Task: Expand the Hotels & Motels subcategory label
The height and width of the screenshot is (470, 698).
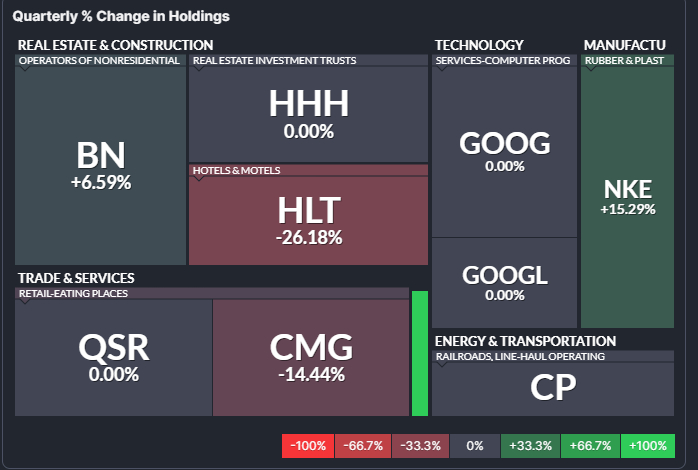Action: (x=237, y=171)
